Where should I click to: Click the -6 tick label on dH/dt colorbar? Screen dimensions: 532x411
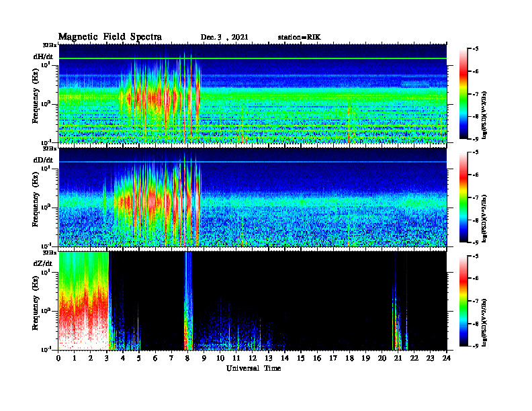476,71
